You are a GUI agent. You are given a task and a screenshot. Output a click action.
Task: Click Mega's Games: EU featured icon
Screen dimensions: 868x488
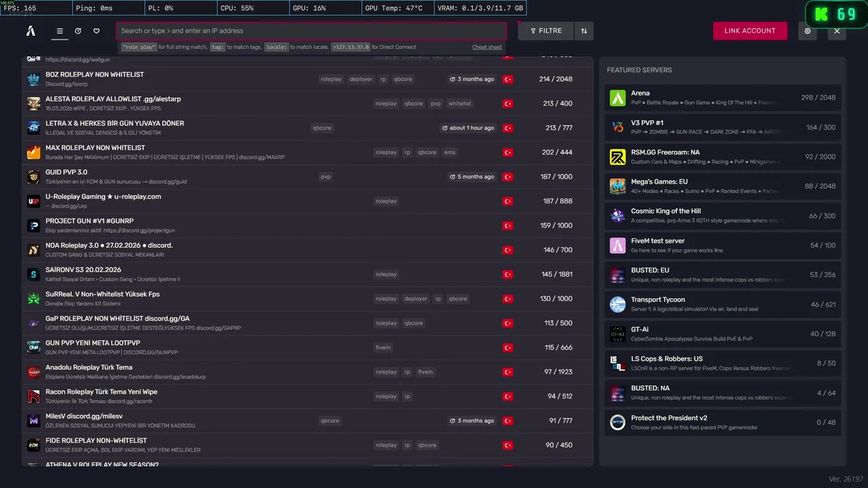coord(618,186)
